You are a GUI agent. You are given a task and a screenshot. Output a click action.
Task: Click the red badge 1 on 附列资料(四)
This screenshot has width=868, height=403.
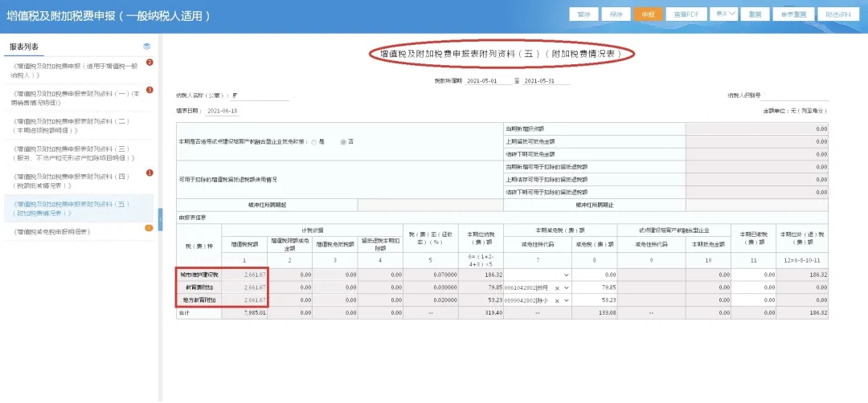click(x=149, y=173)
